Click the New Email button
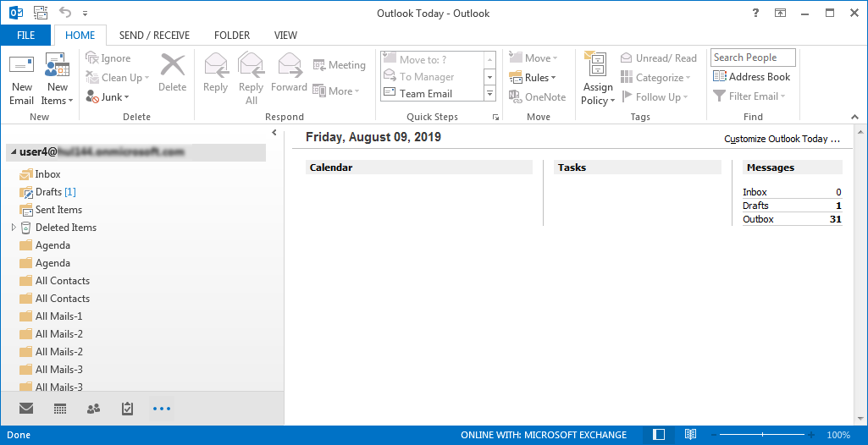This screenshot has width=868, height=445. pyautogui.click(x=21, y=79)
